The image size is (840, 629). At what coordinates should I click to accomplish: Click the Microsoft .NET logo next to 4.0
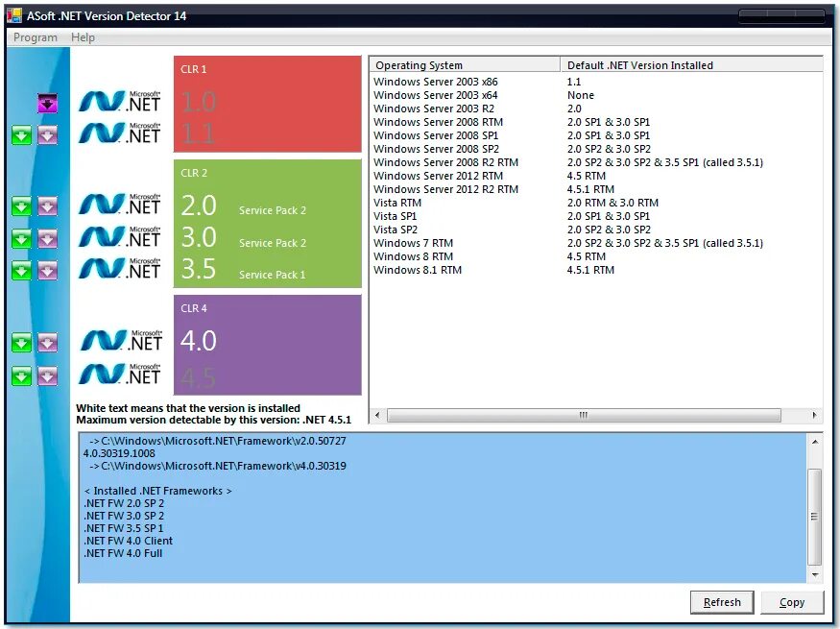(x=121, y=340)
